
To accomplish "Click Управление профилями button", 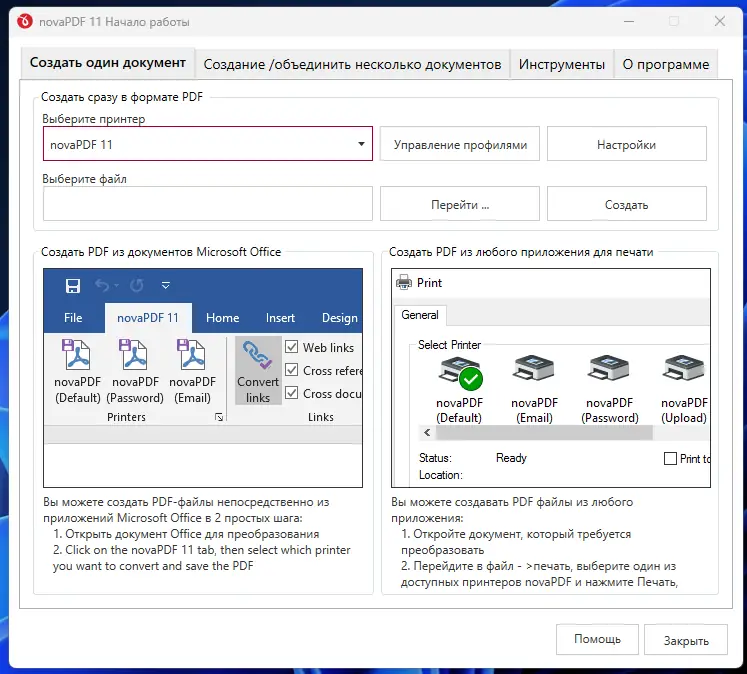I will pyautogui.click(x=460, y=144).
